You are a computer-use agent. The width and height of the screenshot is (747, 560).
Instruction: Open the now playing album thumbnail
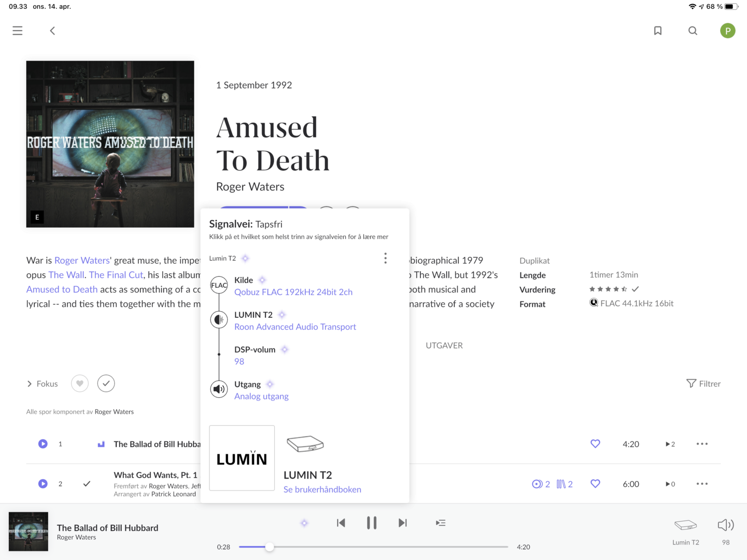coord(29,531)
